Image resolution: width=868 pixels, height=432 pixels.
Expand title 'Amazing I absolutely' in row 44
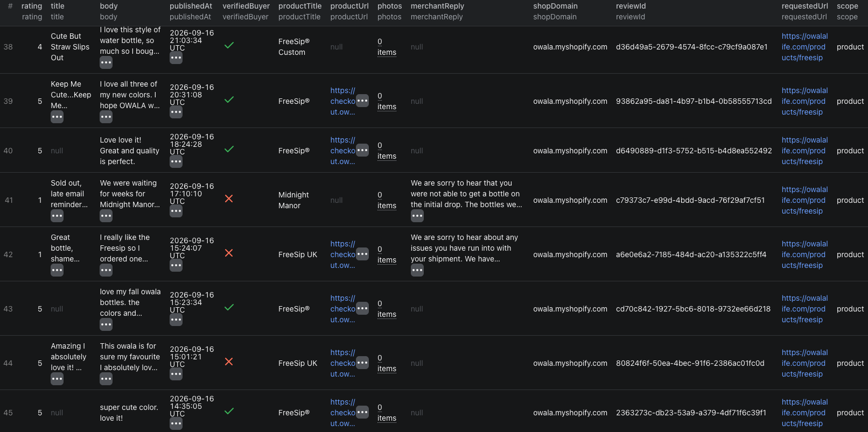point(57,379)
